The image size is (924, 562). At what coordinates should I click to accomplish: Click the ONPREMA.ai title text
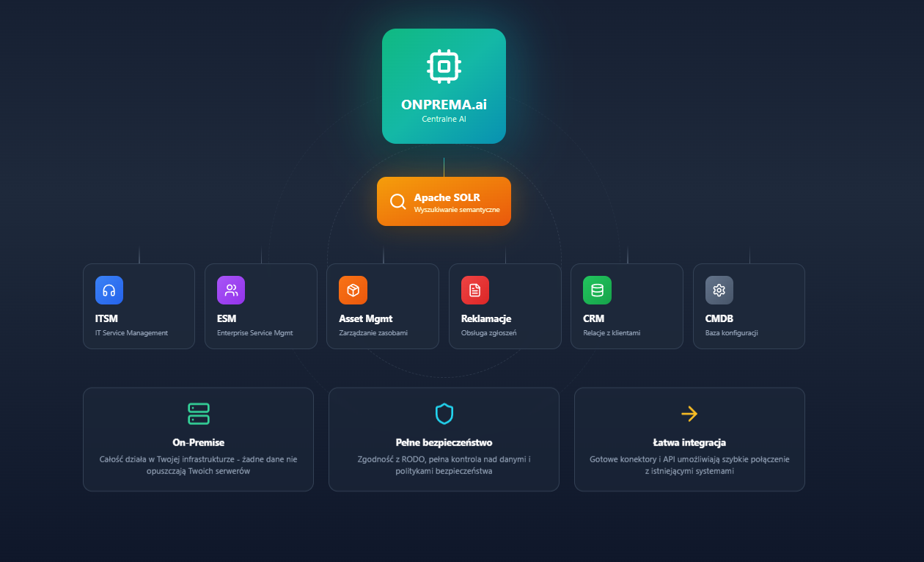(444, 105)
